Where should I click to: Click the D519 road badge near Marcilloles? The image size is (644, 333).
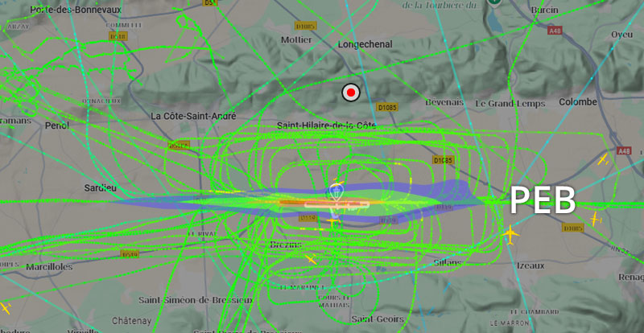pyautogui.click(x=130, y=254)
